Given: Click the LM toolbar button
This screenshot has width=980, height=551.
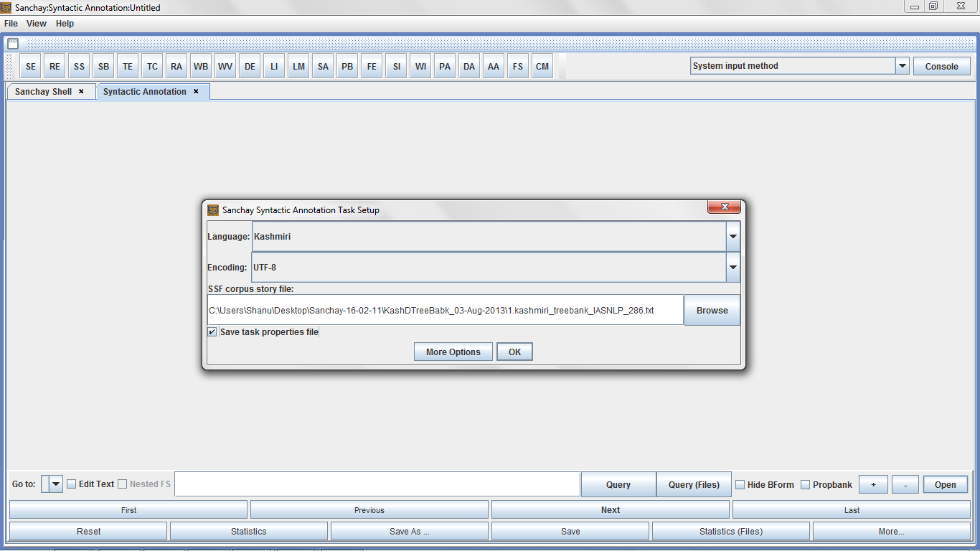Looking at the screenshot, I should click(299, 67).
